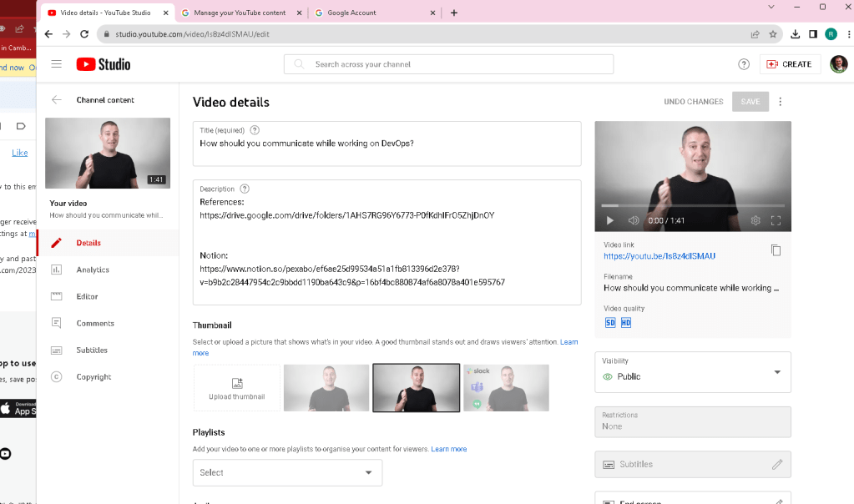The height and width of the screenshot is (504, 854).
Task: Click the search magnifier icon
Action: point(299,64)
